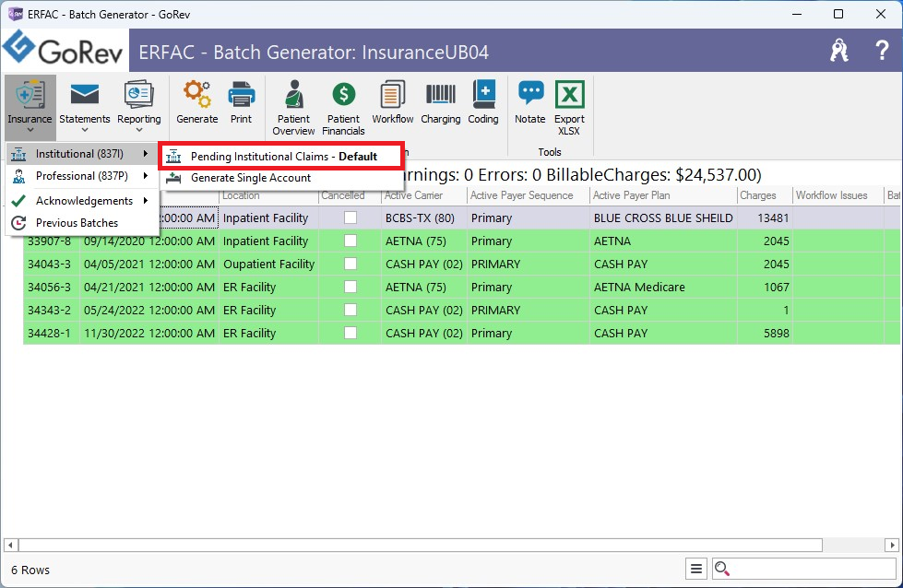Click the Generate Single Account bed icon

pyautogui.click(x=173, y=178)
